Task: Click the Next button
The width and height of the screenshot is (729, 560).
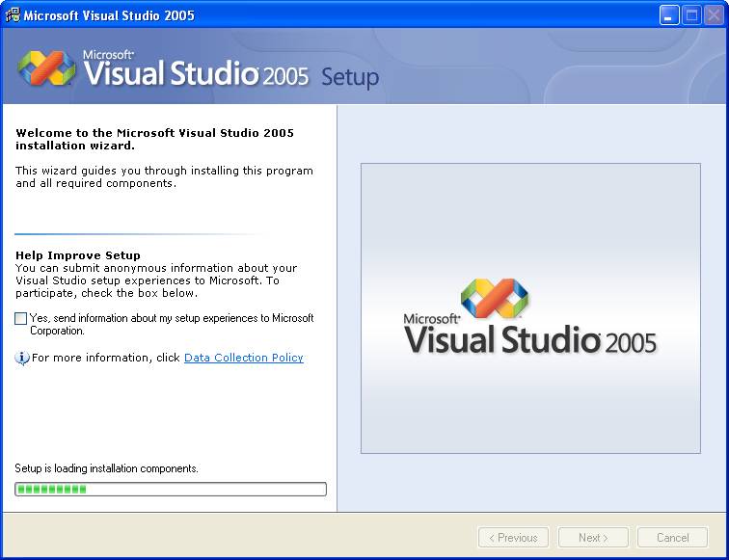Action: point(593,538)
